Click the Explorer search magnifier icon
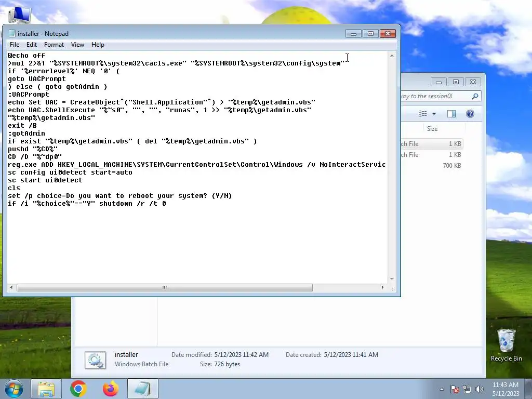 475,96
